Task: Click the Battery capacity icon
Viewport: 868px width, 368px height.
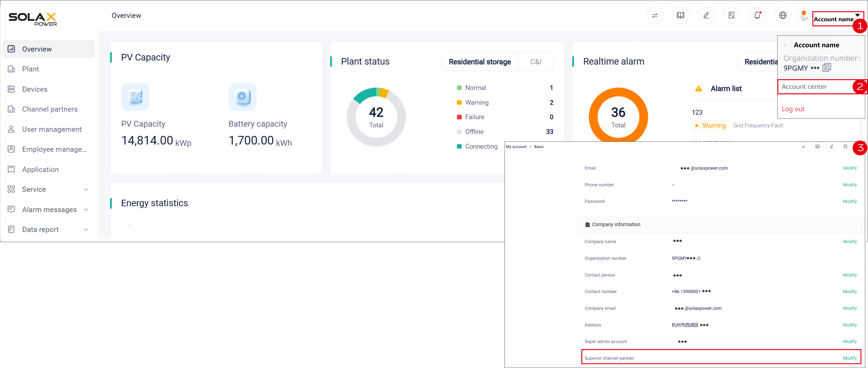Action: [x=243, y=97]
